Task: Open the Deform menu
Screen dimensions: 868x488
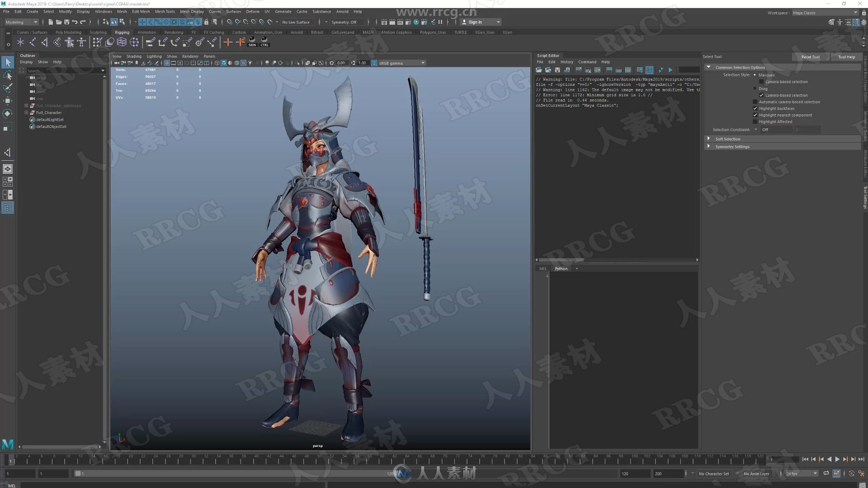Action: [x=252, y=12]
